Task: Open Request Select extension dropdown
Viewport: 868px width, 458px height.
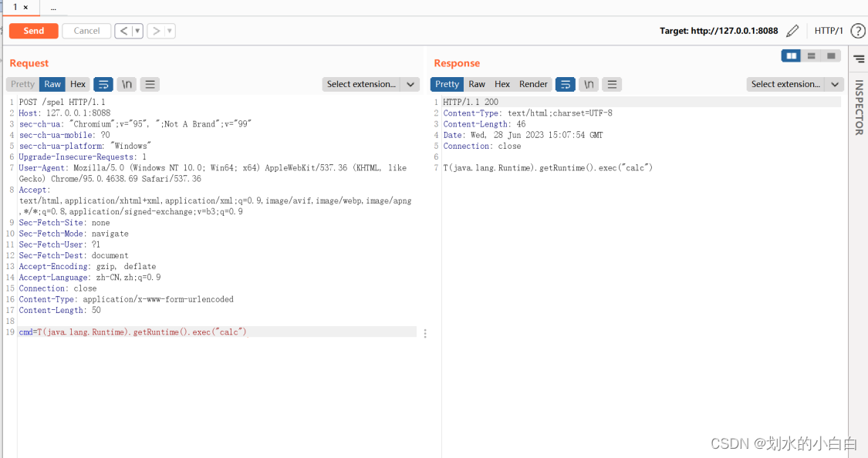Action: click(x=371, y=84)
